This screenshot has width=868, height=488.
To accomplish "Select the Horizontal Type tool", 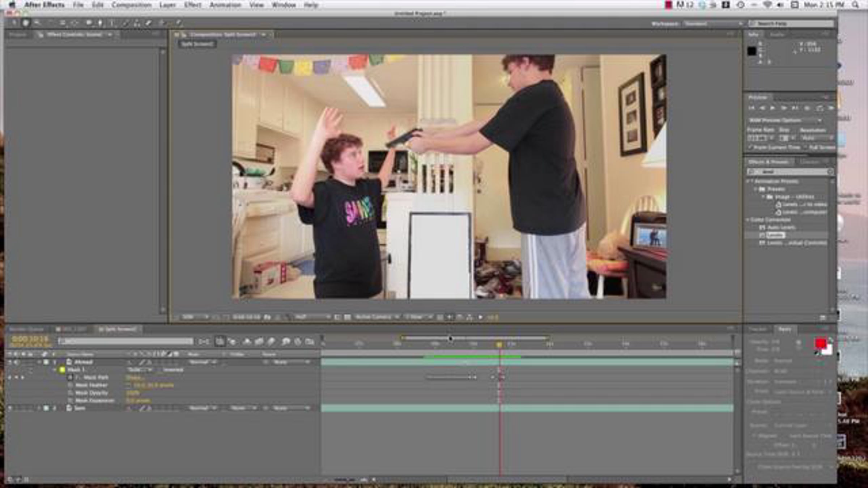I will pos(112,23).
